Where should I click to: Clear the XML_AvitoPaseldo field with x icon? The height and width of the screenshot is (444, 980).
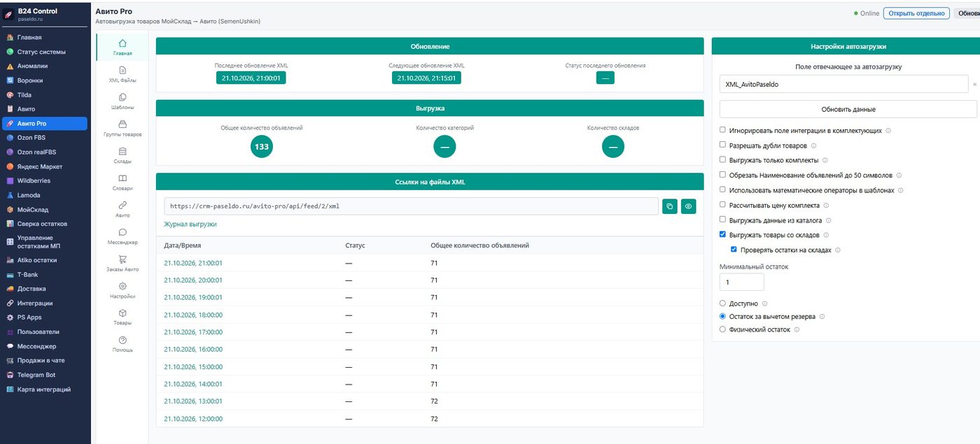click(x=974, y=84)
